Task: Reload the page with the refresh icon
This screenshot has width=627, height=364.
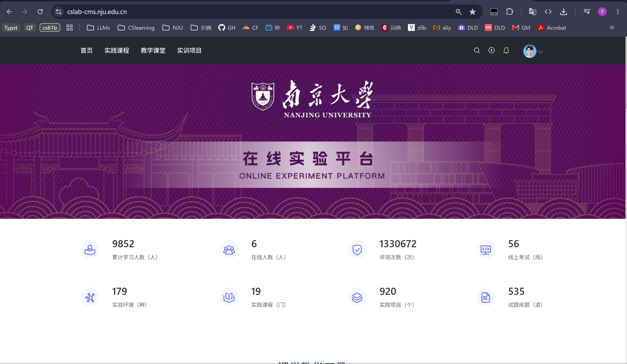Action: [40, 12]
